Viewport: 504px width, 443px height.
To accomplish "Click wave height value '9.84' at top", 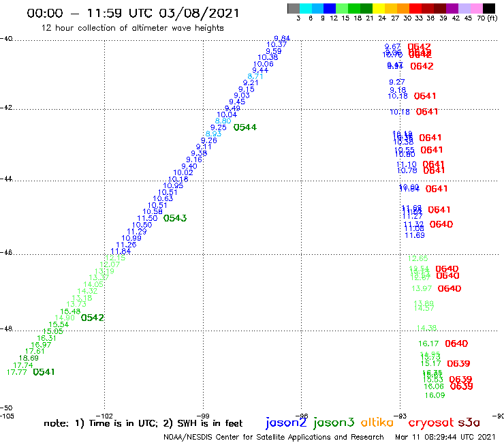I will pos(282,38).
